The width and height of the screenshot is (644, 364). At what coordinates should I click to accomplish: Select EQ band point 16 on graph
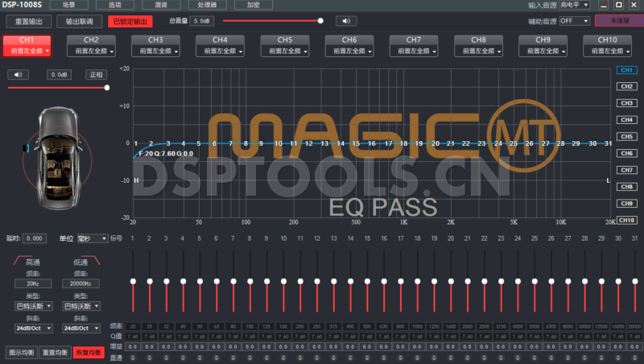point(372,143)
